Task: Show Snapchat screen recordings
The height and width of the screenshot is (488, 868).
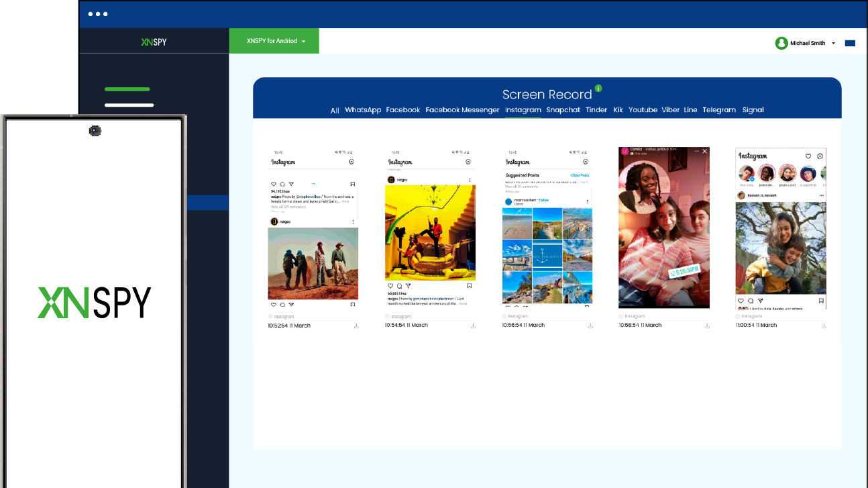Action: click(x=563, y=110)
